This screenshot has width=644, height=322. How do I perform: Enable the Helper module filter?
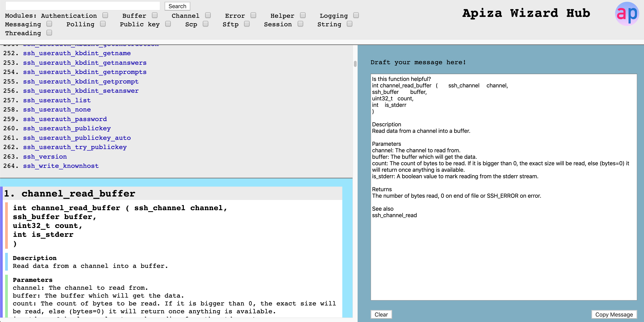coord(303,15)
